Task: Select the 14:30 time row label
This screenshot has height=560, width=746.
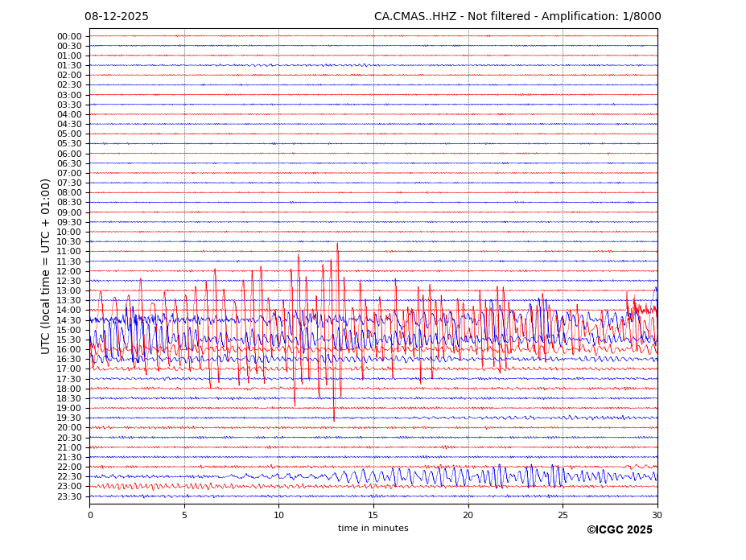Action: (69, 320)
